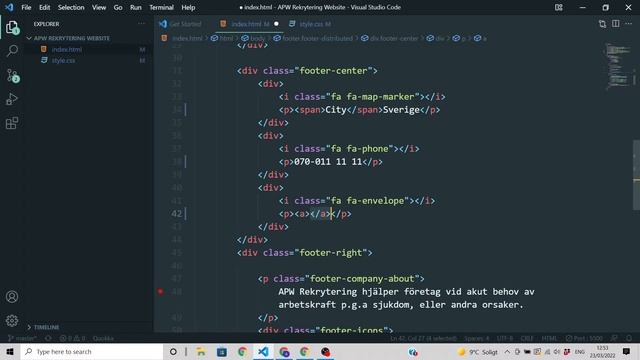
Task: Open the Extensions view
Action: (12, 123)
